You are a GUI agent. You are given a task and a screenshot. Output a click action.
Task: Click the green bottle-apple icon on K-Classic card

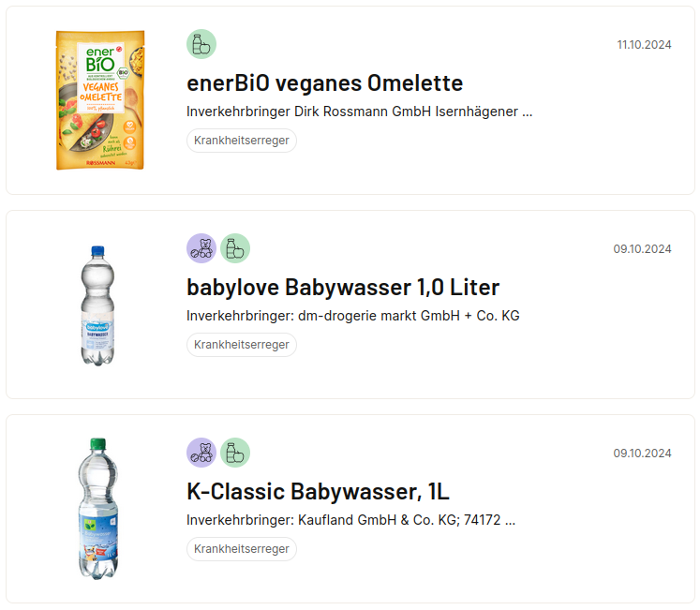(235, 453)
